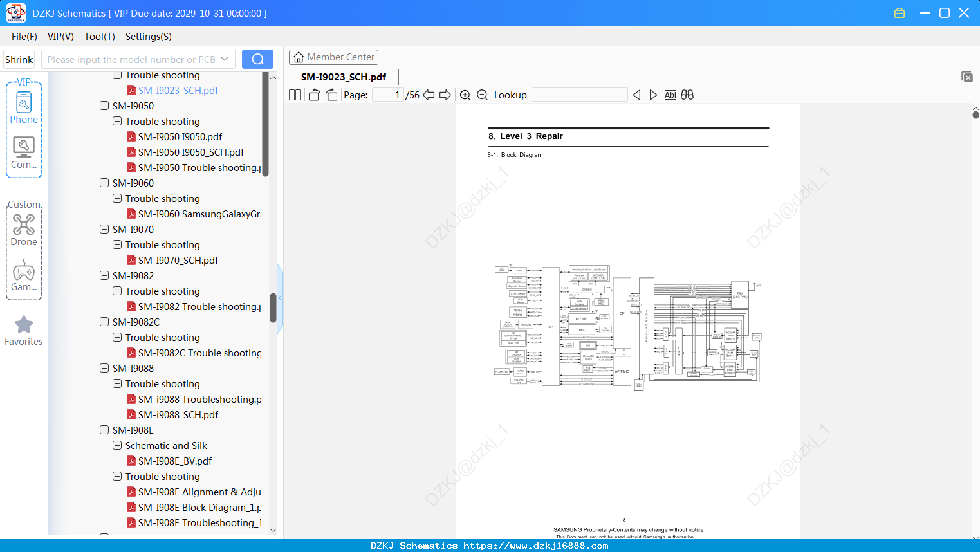Open model number dropdown arrow

225,59
